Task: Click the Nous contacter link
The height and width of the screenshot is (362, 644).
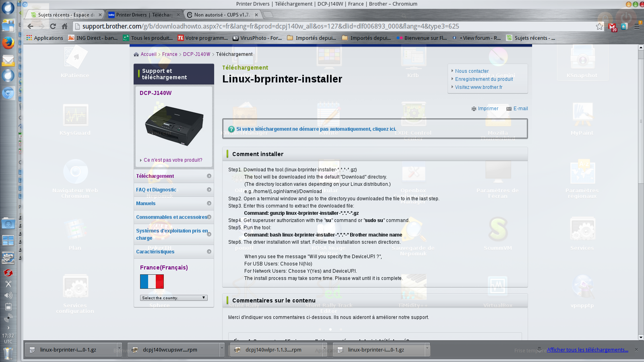Action: click(472, 71)
